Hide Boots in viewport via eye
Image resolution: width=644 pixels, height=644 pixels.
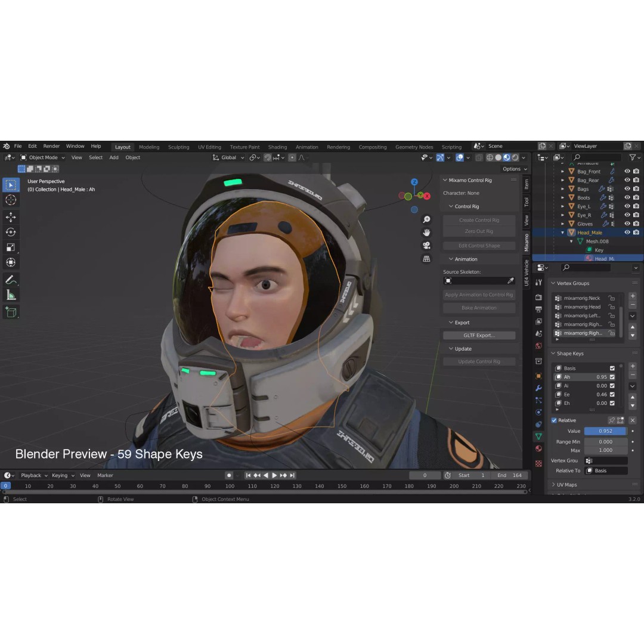click(627, 197)
